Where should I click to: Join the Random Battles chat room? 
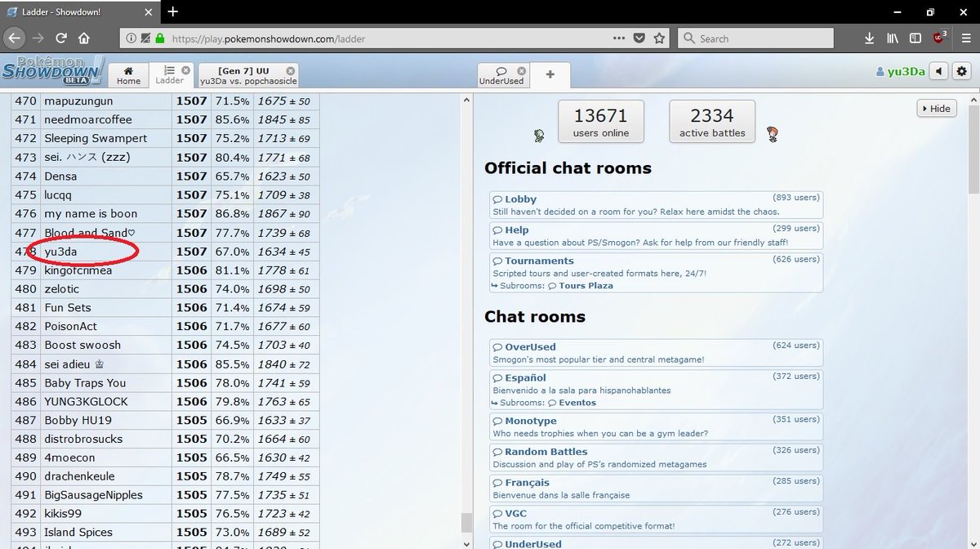pos(657,457)
